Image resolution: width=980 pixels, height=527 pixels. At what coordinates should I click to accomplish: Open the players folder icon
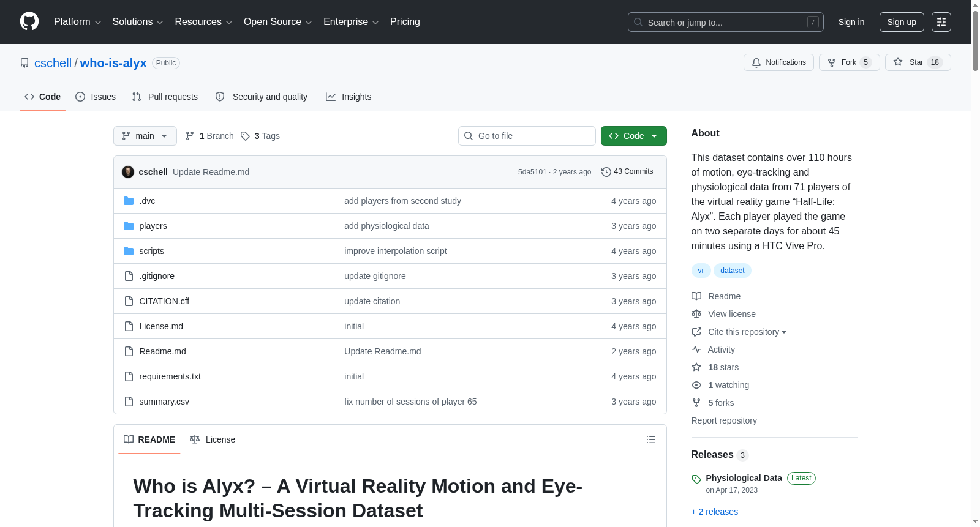(129, 226)
